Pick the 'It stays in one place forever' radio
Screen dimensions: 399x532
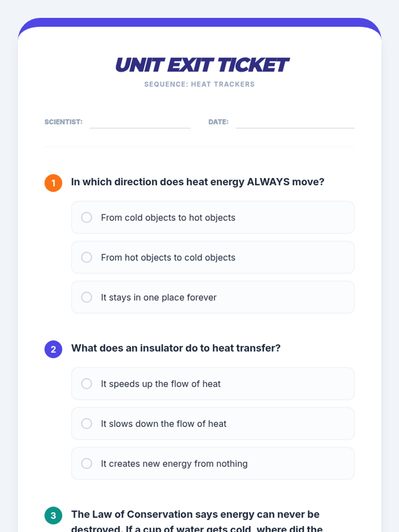pyautogui.click(x=86, y=297)
